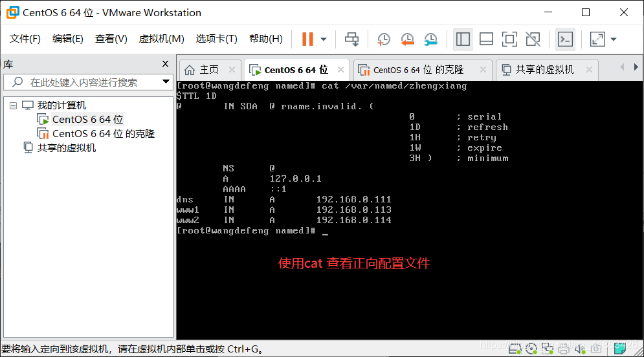This screenshot has height=357, width=644.
Task: Click the 192.168.0.114 address in terminal
Action: [353, 221]
